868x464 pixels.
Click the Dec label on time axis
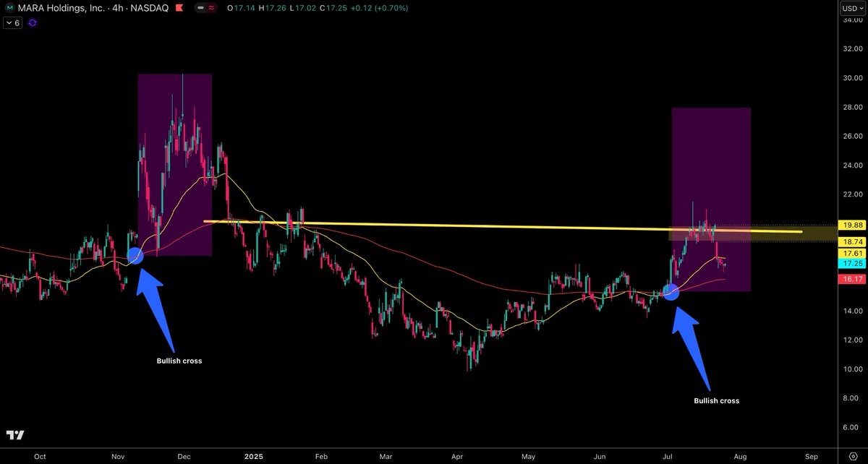coord(184,456)
